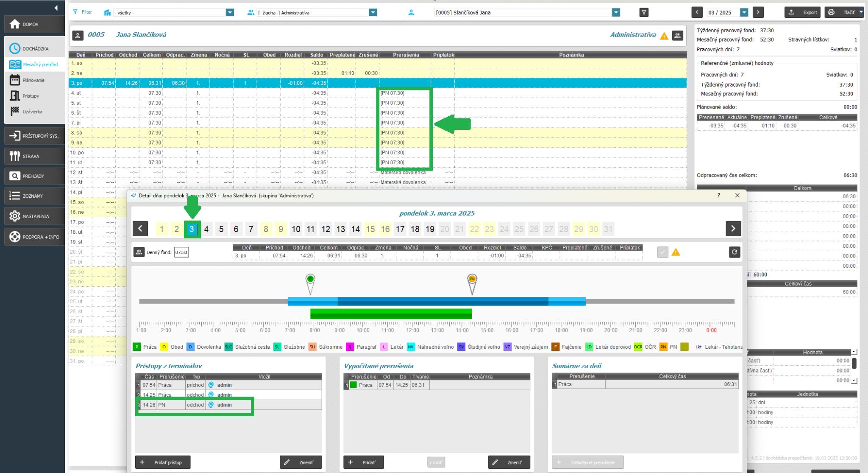Click the orange warning triangle by Administratíva
Image resolution: width=868 pixels, height=473 pixels.
tap(664, 36)
